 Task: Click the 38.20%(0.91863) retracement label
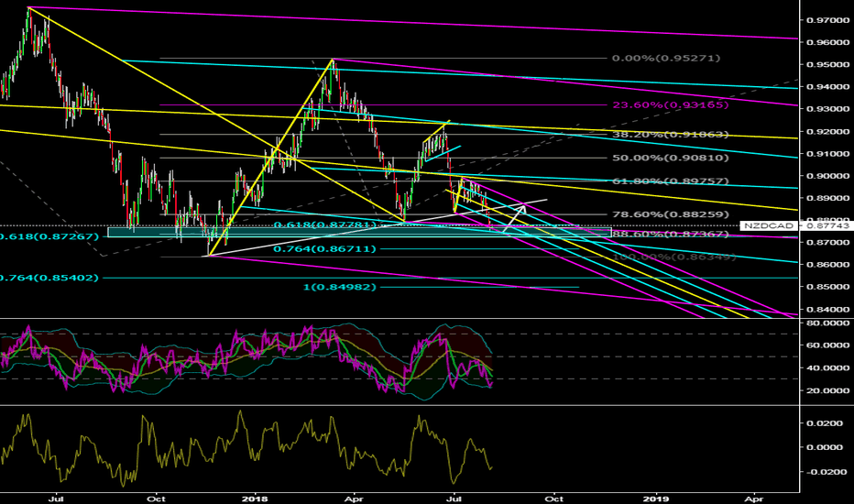coord(671,134)
